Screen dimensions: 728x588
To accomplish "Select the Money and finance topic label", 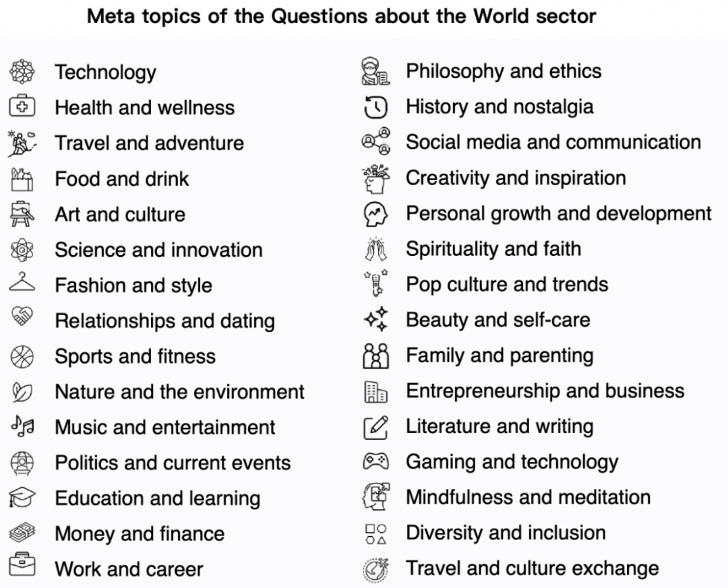I will point(140,533).
